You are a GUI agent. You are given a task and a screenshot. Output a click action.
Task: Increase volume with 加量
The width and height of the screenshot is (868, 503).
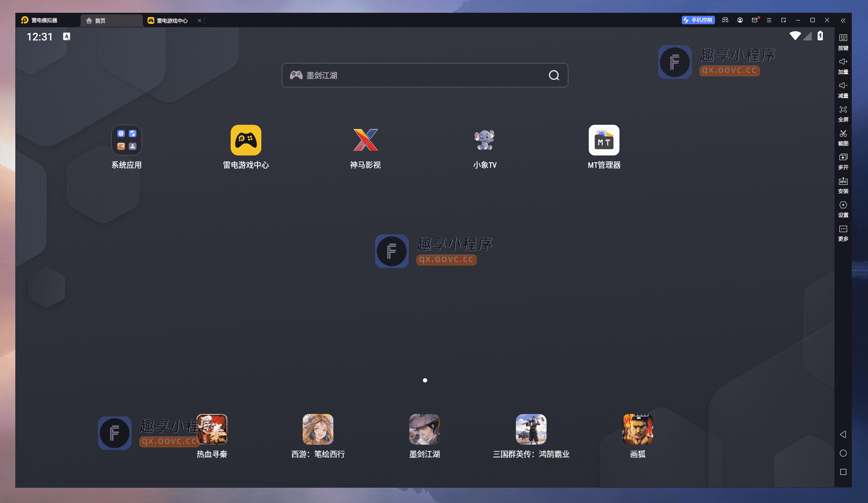click(x=843, y=66)
